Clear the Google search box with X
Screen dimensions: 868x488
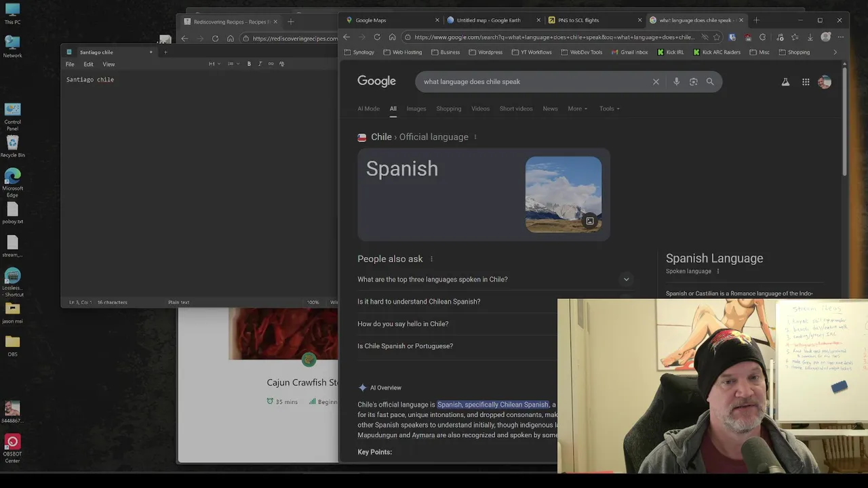point(656,81)
